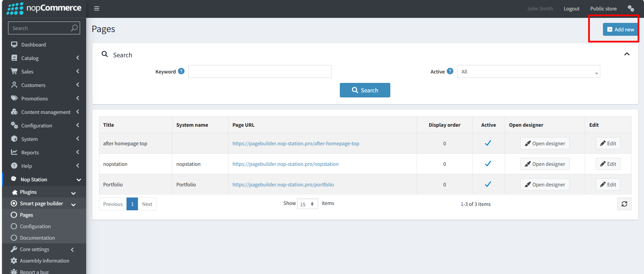Click the Catalog book icon
644x274 pixels.
coord(14,58)
